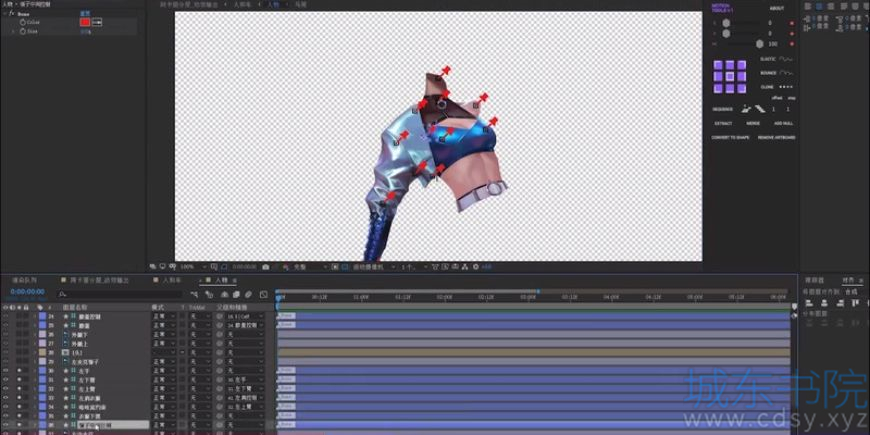This screenshot has width=870, height=435.
Task: Open viewer zoom 100% dropdown
Action: click(x=193, y=267)
